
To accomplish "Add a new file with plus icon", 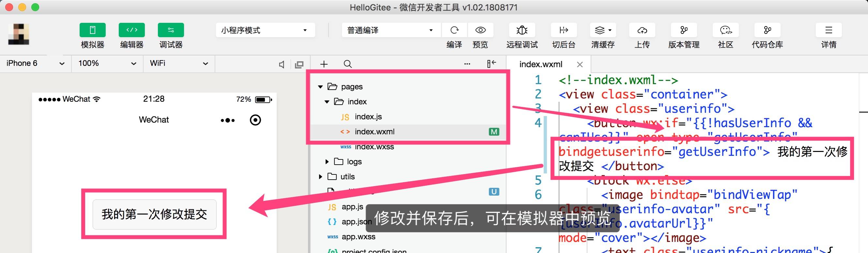I will [324, 64].
